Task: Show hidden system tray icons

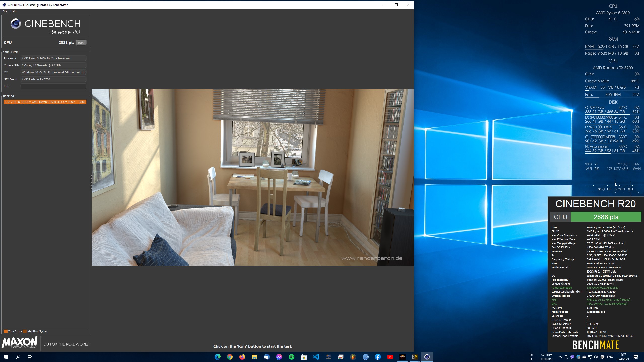Action: (560, 357)
